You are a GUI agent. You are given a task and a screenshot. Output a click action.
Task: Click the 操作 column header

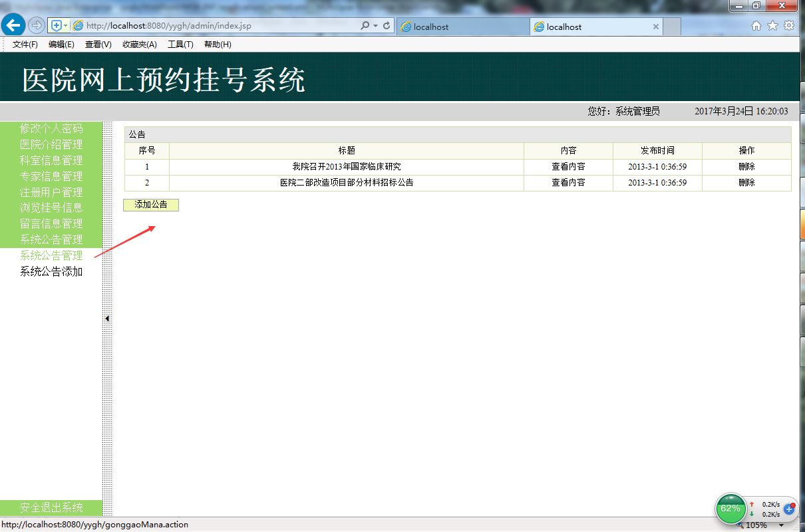pos(746,151)
